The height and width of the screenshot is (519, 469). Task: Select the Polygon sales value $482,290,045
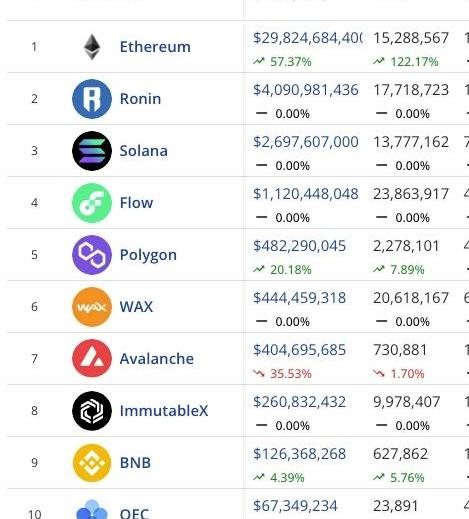coord(299,246)
